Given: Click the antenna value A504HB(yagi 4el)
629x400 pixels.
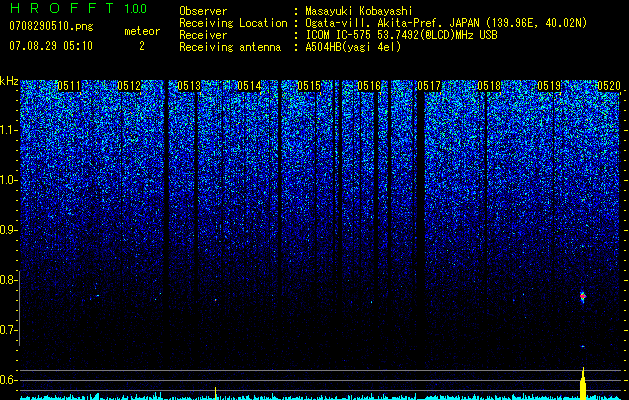Looking at the screenshot, I should coord(353,47).
